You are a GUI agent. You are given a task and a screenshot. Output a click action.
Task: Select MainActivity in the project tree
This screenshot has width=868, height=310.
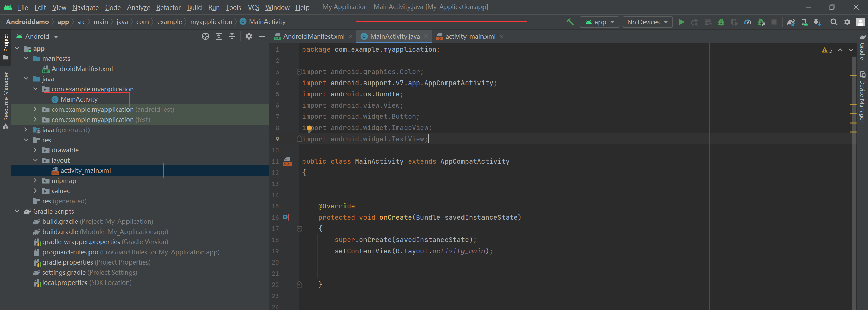(x=79, y=99)
